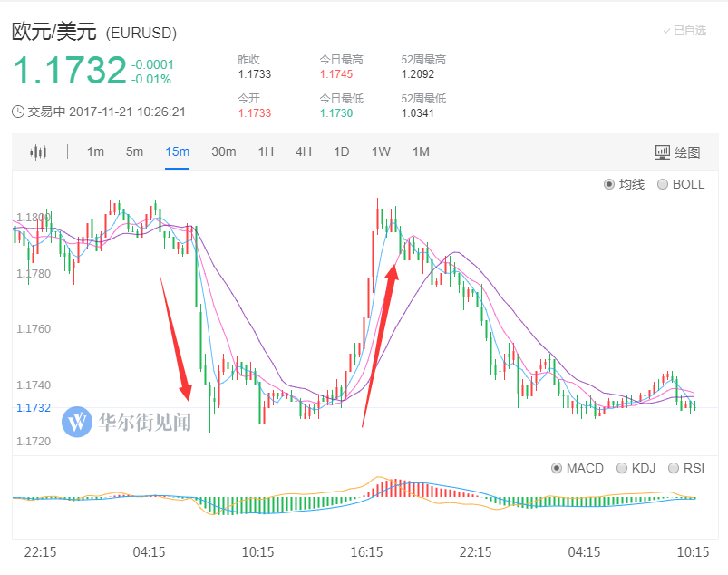728x575 pixels.
Task: Click the timestamp 2017-11-21 10:26:21
Action: point(127,112)
